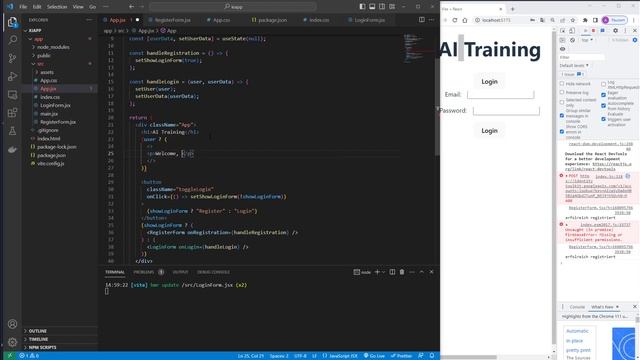
Task: Uncheck Evaluate triggers user activation checkbox
Action: click(x=603, y=119)
